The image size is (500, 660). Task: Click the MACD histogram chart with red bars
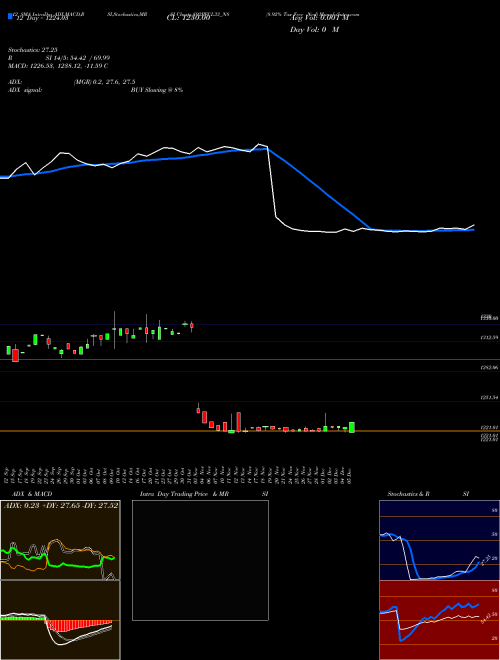pyautogui.click(x=60, y=620)
